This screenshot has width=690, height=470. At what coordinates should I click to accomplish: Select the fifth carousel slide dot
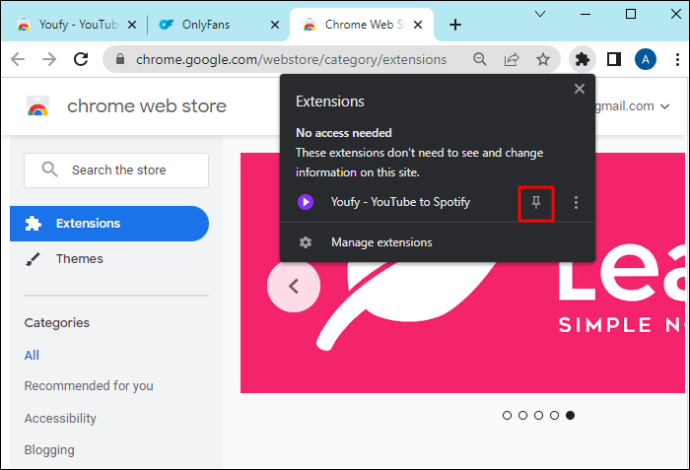(x=570, y=415)
